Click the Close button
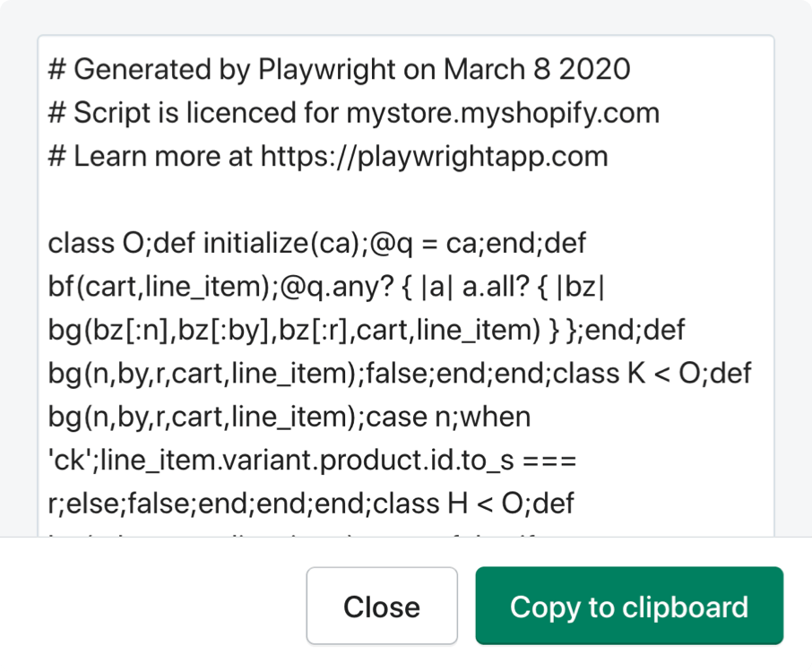The width and height of the screenshot is (812, 672). (382, 607)
